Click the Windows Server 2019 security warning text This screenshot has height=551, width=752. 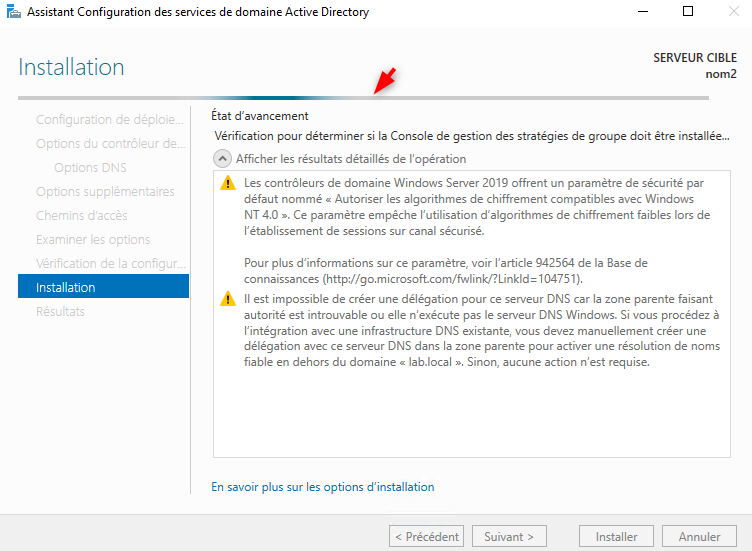click(x=477, y=207)
